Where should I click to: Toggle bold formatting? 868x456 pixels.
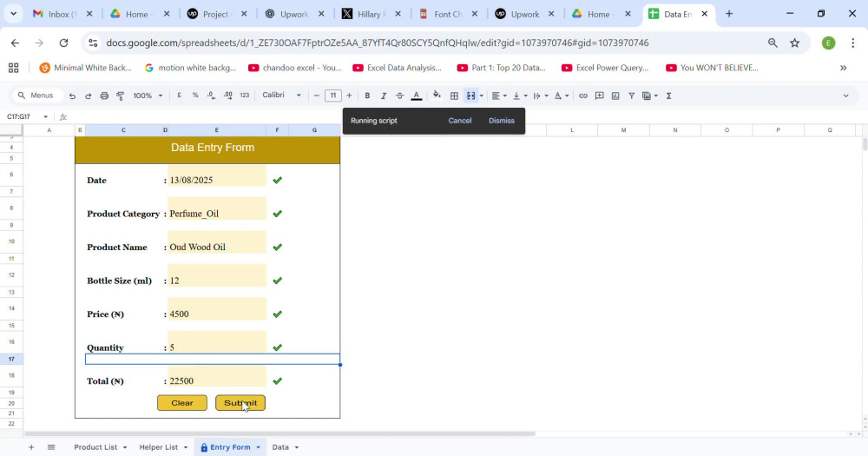[367, 96]
